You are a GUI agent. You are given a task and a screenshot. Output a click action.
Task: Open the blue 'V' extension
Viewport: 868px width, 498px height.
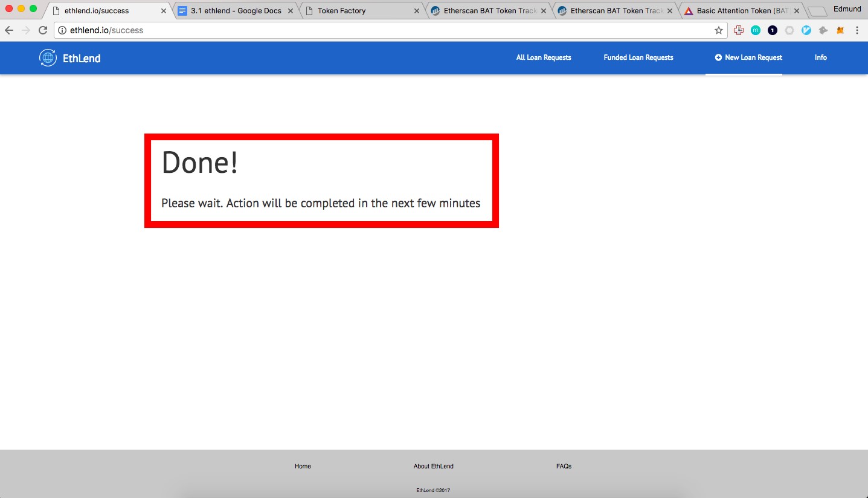click(x=806, y=30)
